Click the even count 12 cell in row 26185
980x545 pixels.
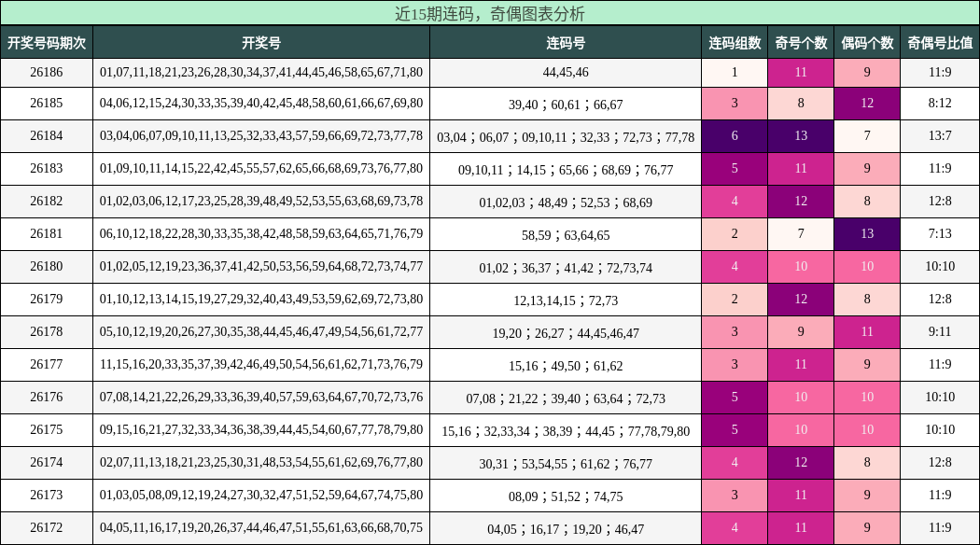[x=867, y=104]
